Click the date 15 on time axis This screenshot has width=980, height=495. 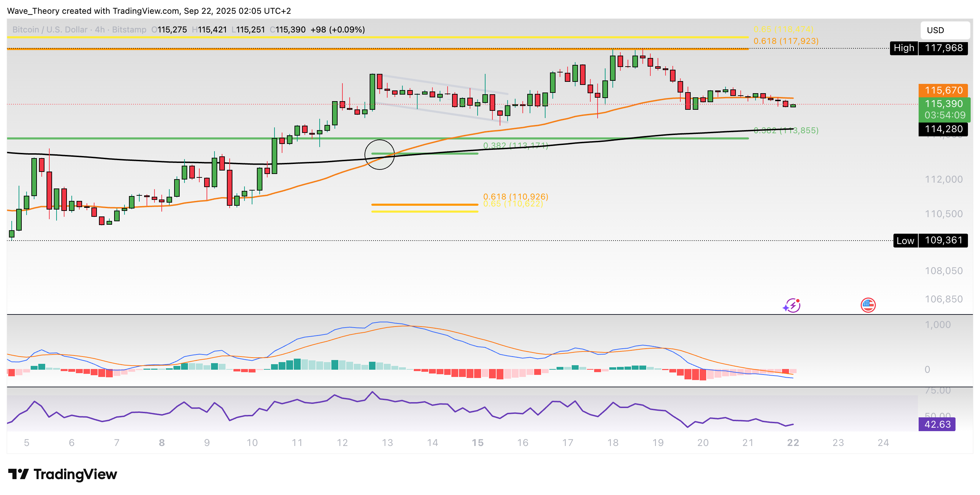(478, 443)
